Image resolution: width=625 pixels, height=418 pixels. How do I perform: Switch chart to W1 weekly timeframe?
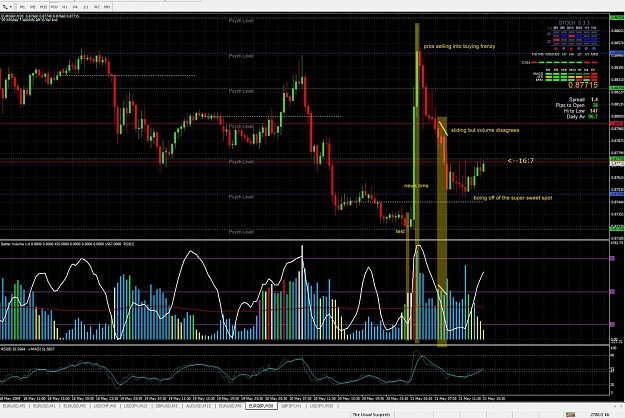pyautogui.click(x=96, y=7)
